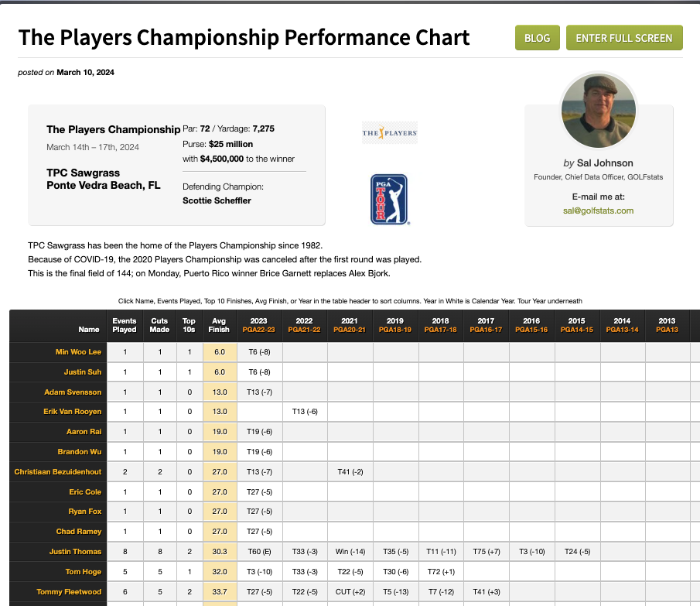The image size is (700, 606).
Task: Click the BLOG button
Action: coord(537,38)
